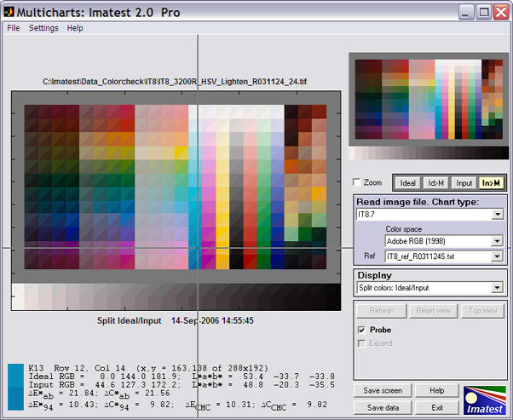Click the Display panel heading

coord(375,275)
